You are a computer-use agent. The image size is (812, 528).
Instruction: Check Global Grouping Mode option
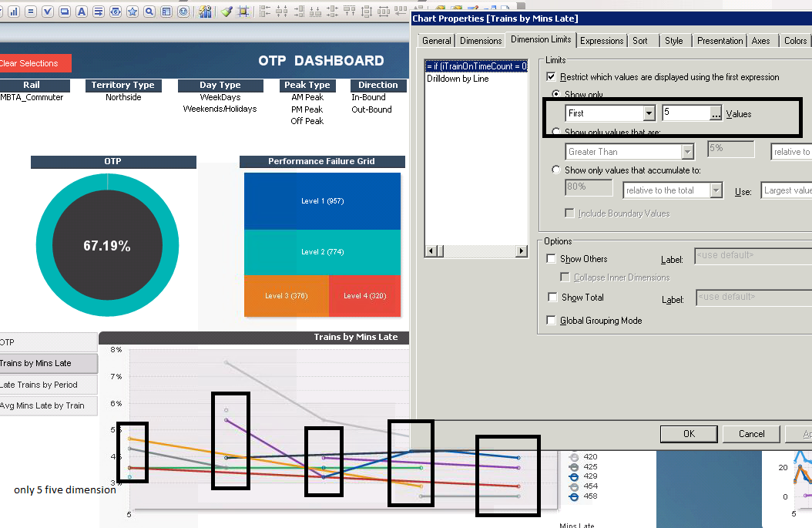(551, 320)
